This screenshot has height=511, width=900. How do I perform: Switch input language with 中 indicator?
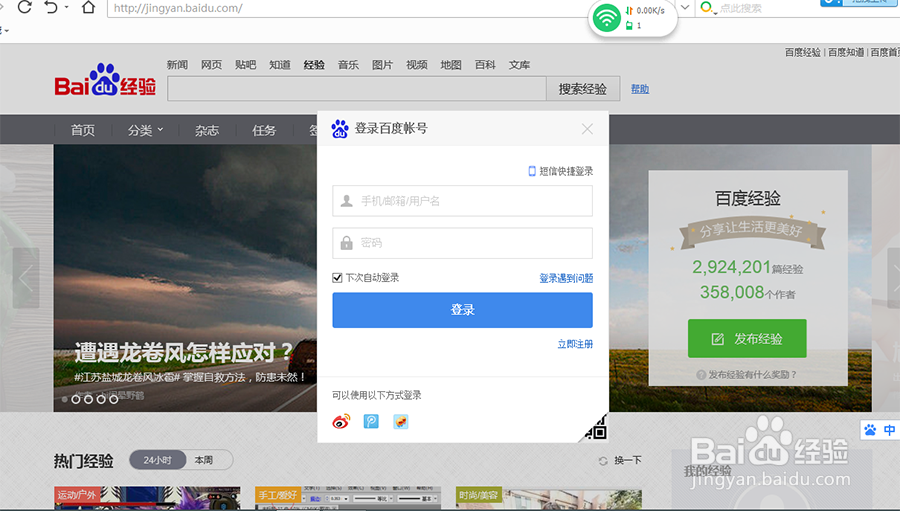coord(889,430)
